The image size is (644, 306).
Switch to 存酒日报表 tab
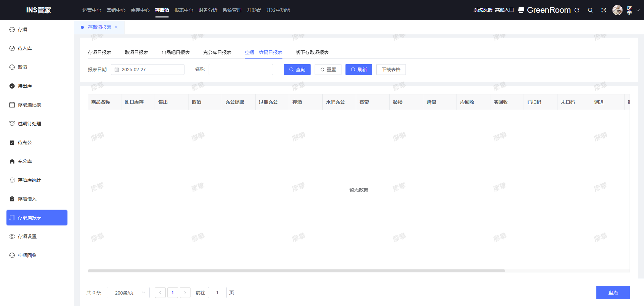100,52
